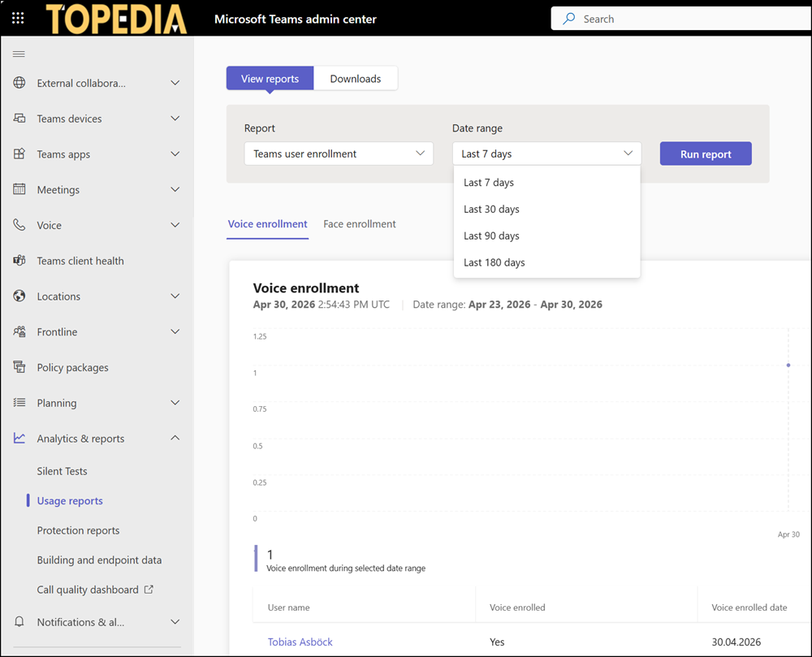Click the User name column header
The width and height of the screenshot is (812, 657).
(288, 607)
